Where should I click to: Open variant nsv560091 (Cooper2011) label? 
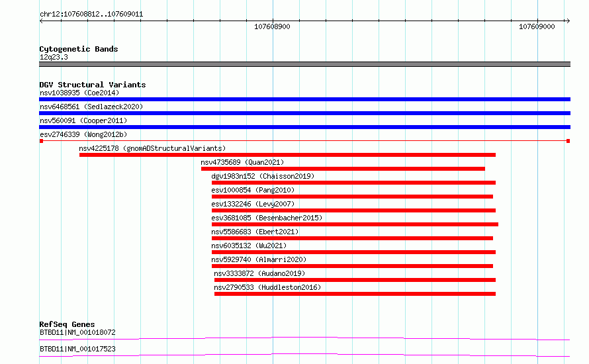pos(83,120)
